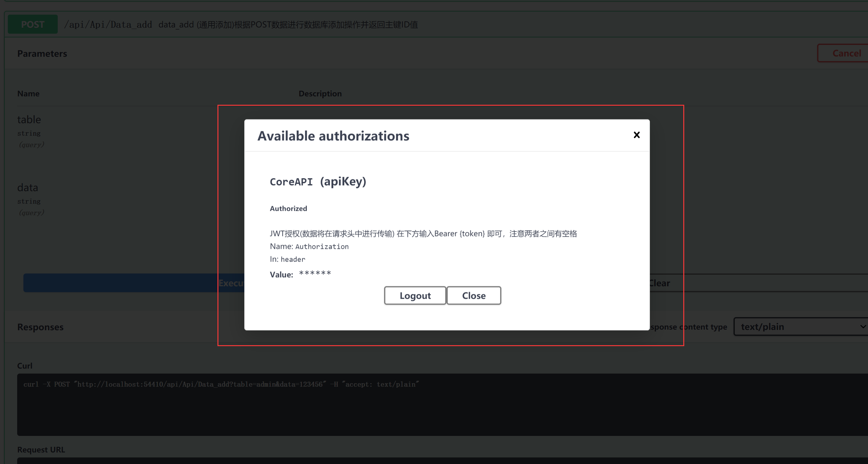Click the 'data' parameter name
Screen dimensions: 868x464
tap(28, 187)
